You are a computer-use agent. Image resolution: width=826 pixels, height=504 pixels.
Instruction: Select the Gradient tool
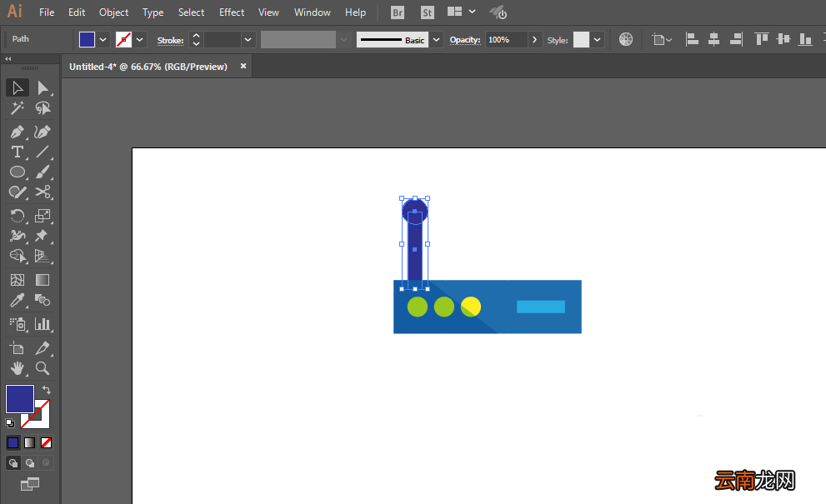click(43, 280)
